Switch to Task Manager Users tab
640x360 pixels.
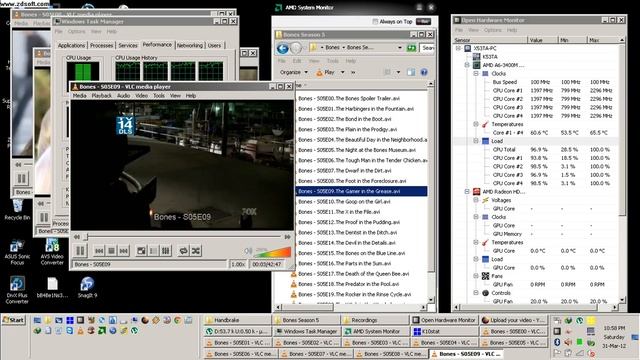(214, 45)
